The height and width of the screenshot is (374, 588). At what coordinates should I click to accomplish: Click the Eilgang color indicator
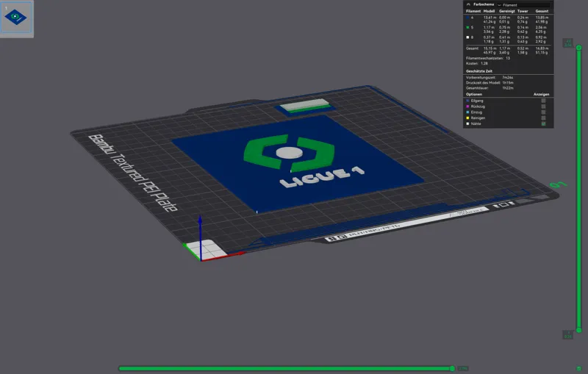(x=467, y=101)
